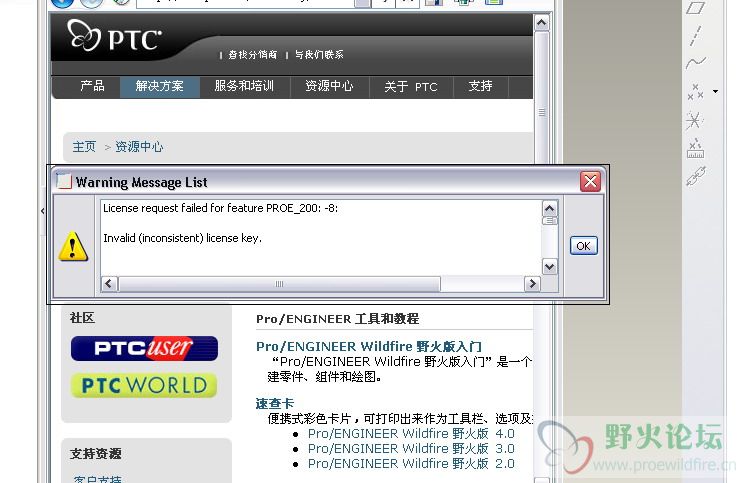Click the warning message scroll-left arrow
This screenshot has height=483, width=746.
tap(108, 284)
